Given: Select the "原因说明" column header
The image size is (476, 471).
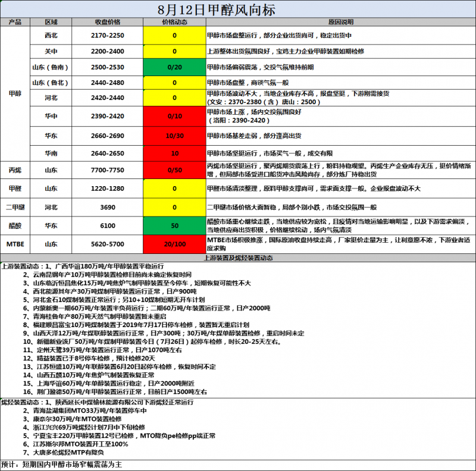Looking at the screenshot, I should point(341,22).
